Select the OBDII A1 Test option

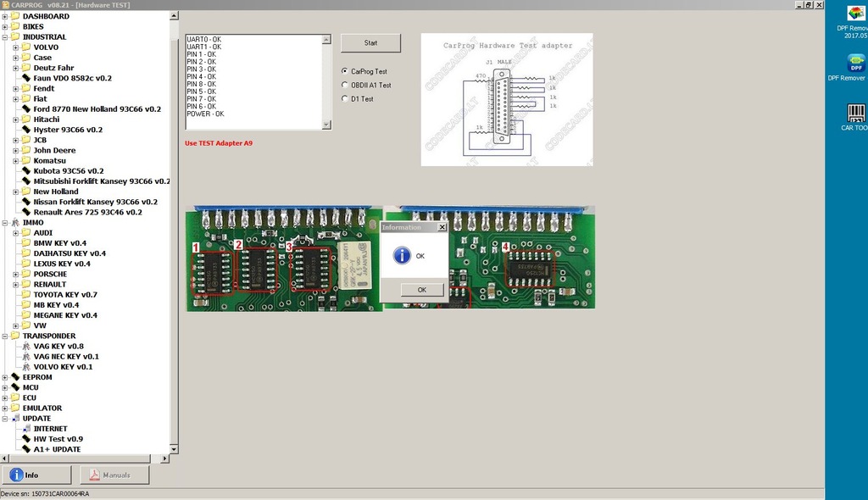pyautogui.click(x=344, y=85)
